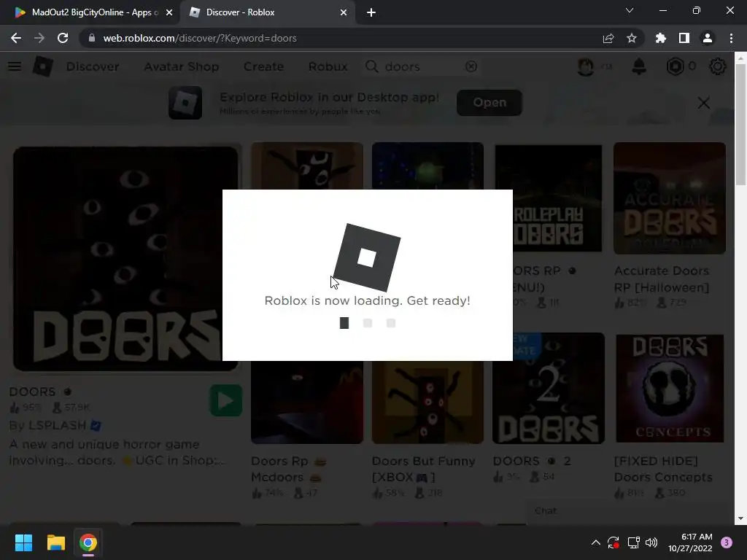Image resolution: width=747 pixels, height=560 pixels.
Task: Open Accurate Doors game thumbnail
Action: 670,198
